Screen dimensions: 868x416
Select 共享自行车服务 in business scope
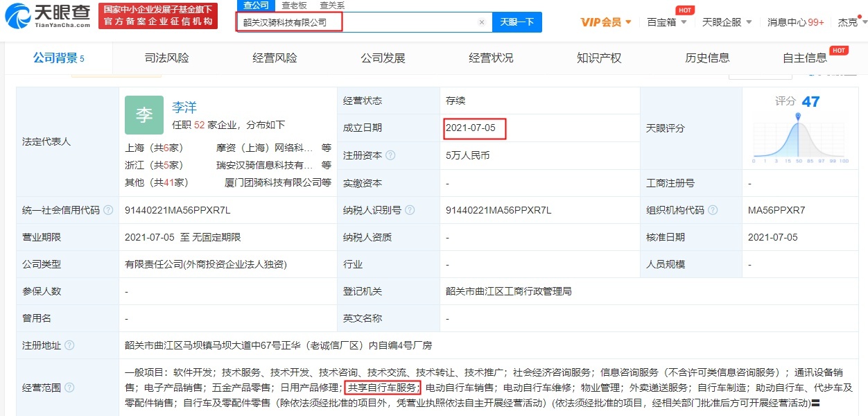tap(382, 388)
